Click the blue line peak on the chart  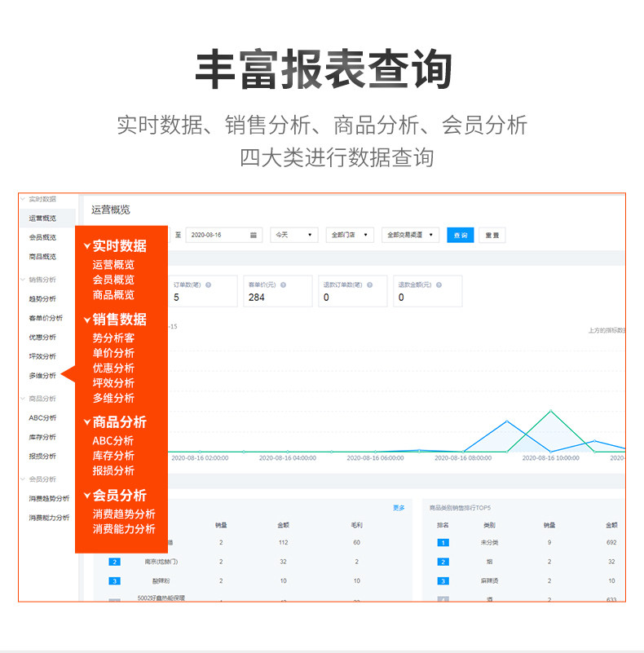pos(507,421)
